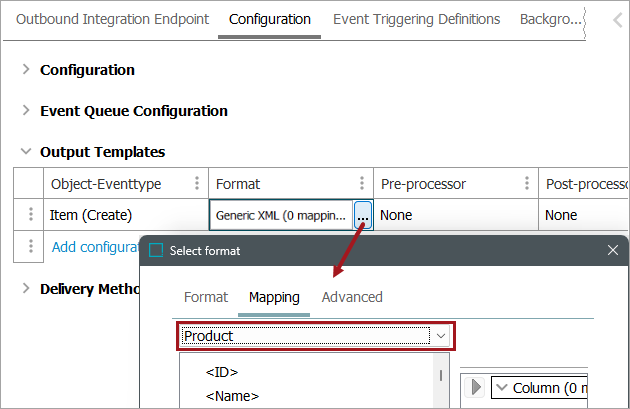
Task: Click the play arrow beside Column
Action: [476, 387]
